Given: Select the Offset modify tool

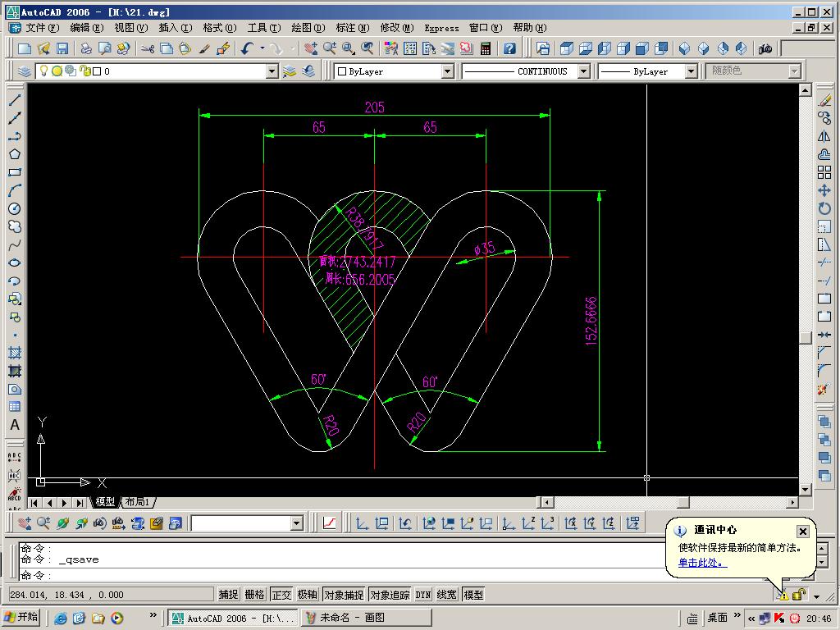Looking at the screenshot, I should (824, 154).
